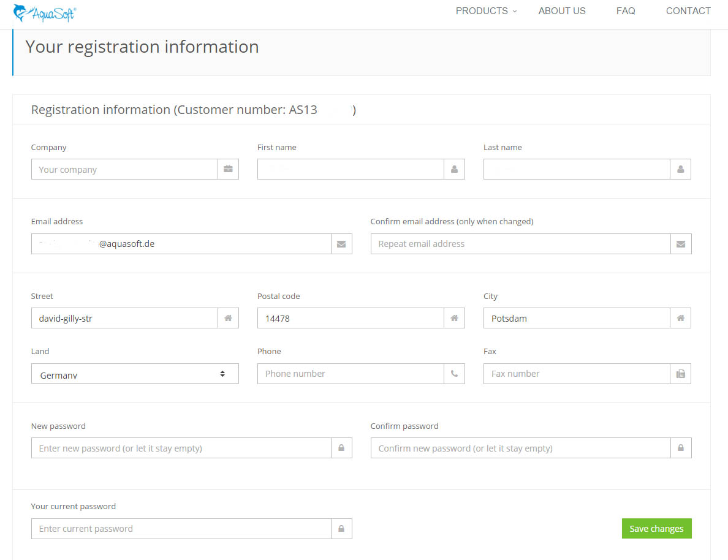The image size is (728, 560).
Task: Click the 'Your current password' label
Action: tap(74, 506)
